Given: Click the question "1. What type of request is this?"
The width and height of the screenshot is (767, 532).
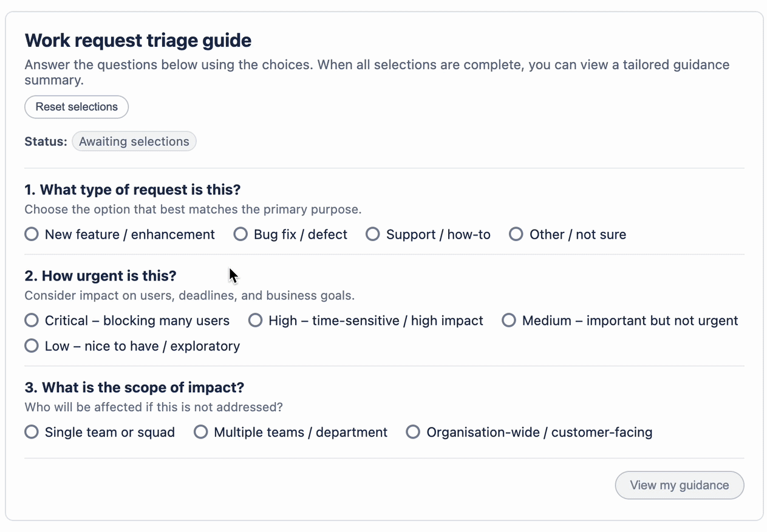Looking at the screenshot, I should [x=132, y=189].
